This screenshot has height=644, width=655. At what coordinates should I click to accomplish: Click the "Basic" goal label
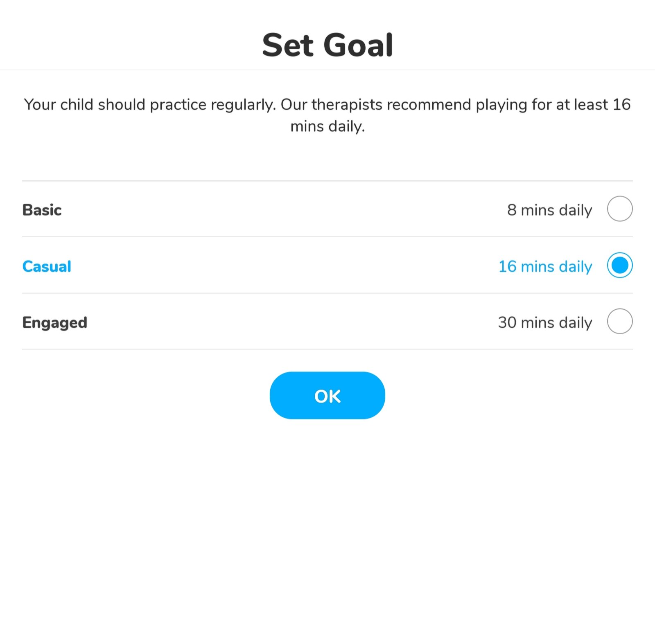click(x=42, y=210)
